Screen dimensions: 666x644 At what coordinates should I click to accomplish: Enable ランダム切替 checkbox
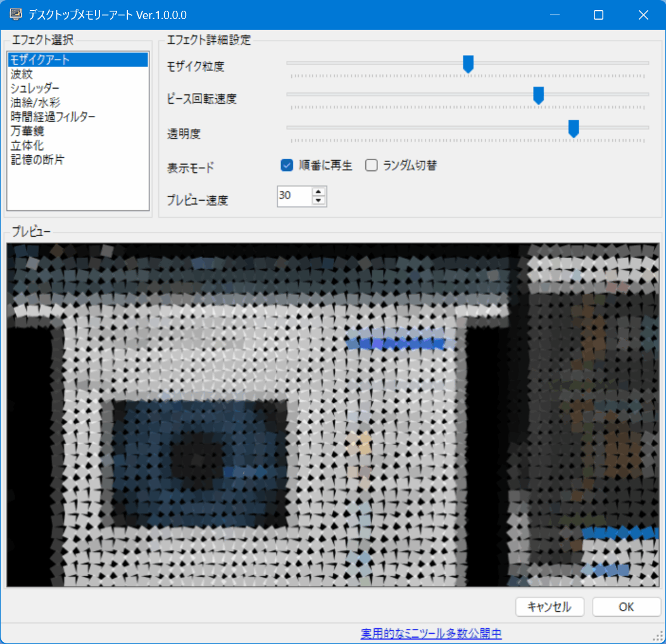coord(372,165)
